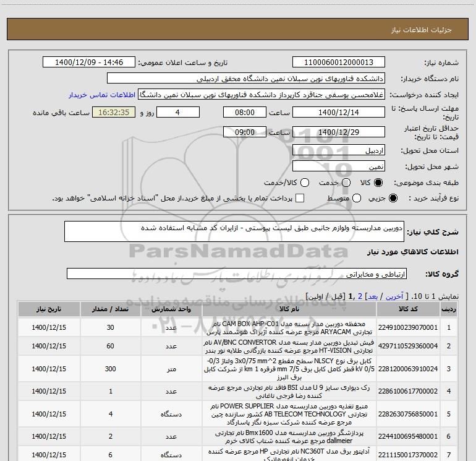Screen dimensions: 476x461
Task: Select the خدمت radio button
Action: [x=346, y=183]
